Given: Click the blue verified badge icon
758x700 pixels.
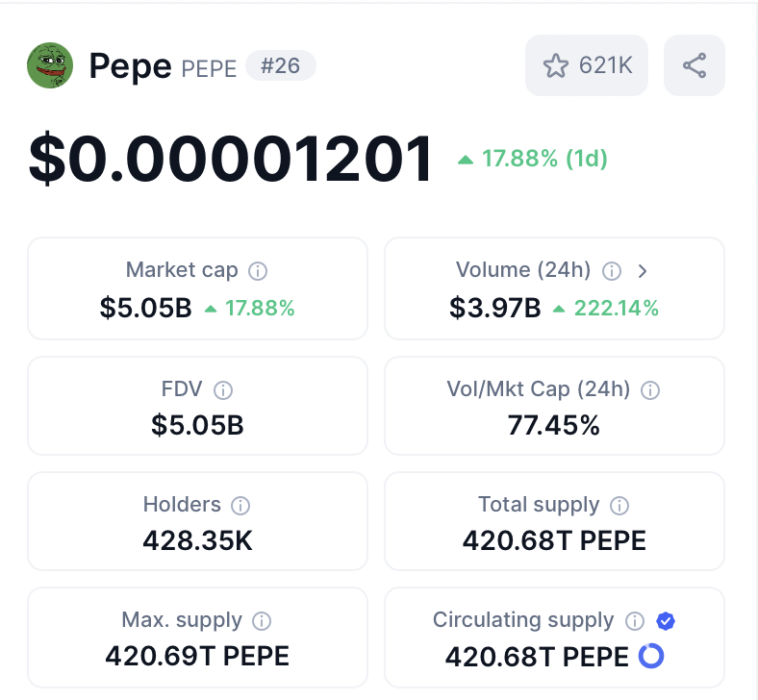Looking at the screenshot, I should pyautogui.click(x=665, y=621).
